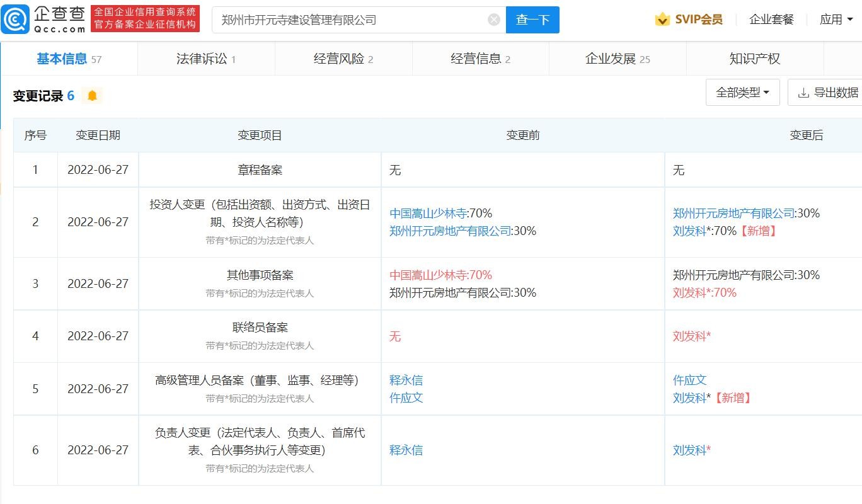This screenshot has height=504, width=862.
Task: Open 郑州开元房地产有限公司 link in row 2 变更后
Action: 733,213
